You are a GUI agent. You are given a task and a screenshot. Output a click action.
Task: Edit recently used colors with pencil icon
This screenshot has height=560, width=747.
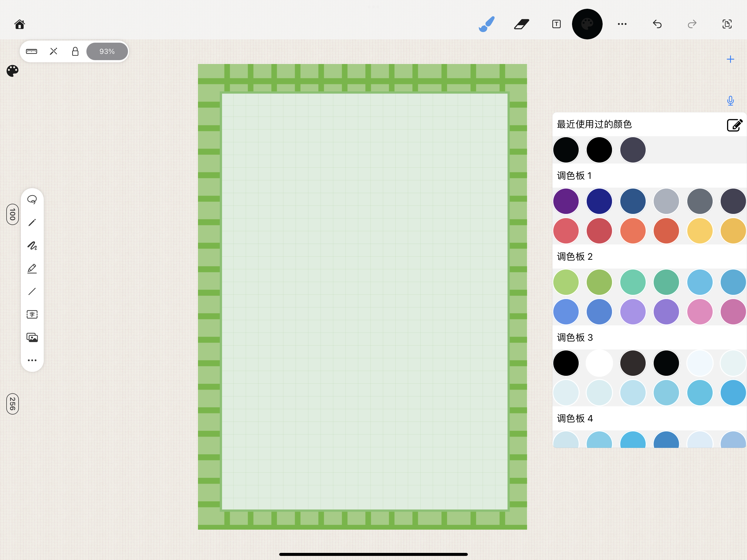tap(734, 125)
